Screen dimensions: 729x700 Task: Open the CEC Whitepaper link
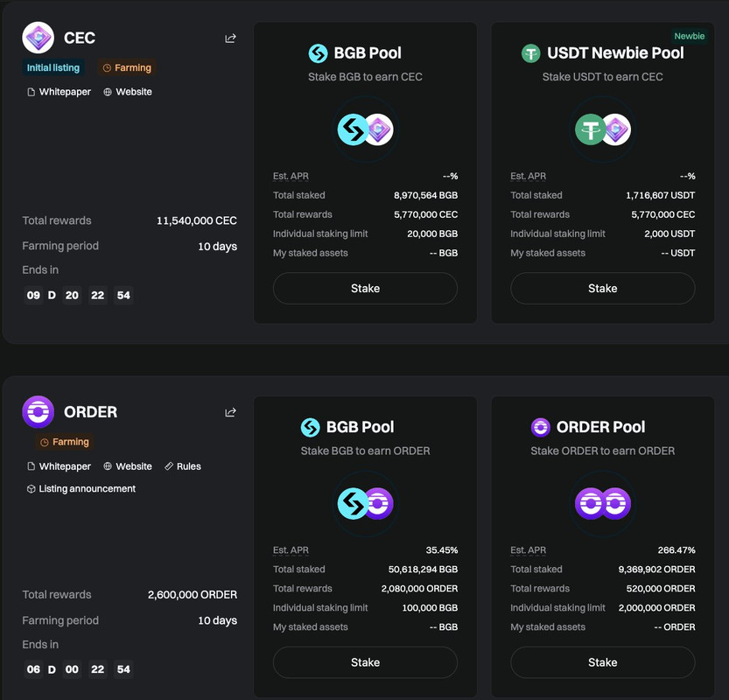(x=59, y=92)
